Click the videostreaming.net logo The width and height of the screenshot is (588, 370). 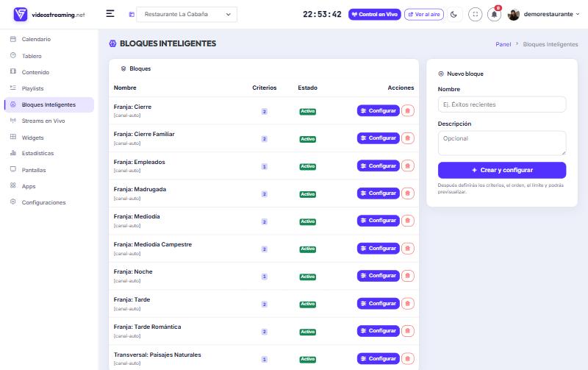[x=49, y=15]
